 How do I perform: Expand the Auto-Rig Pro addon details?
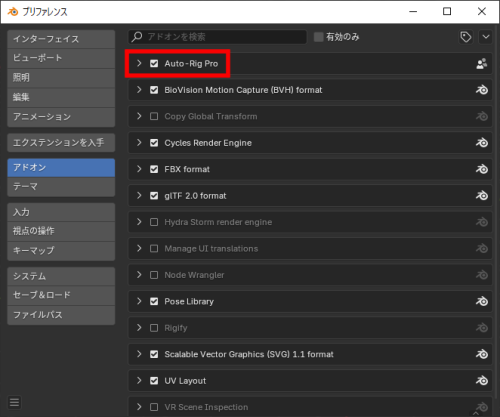[x=139, y=63]
